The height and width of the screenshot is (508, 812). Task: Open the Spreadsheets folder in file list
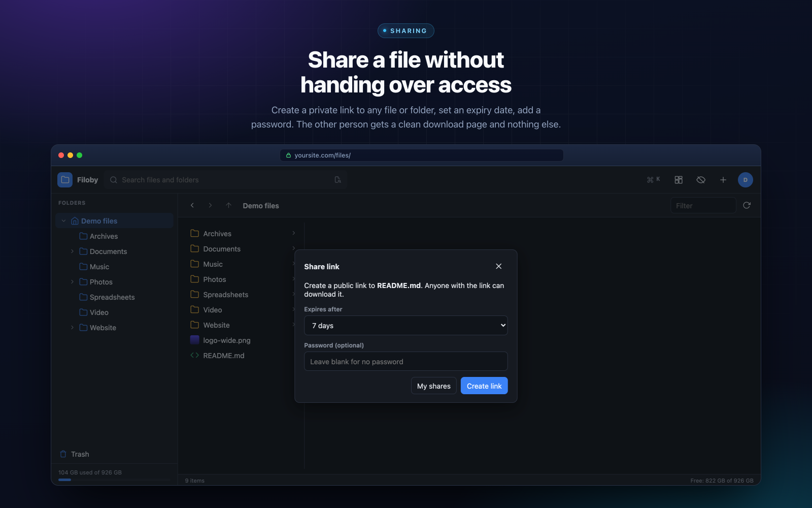[244, 295]
